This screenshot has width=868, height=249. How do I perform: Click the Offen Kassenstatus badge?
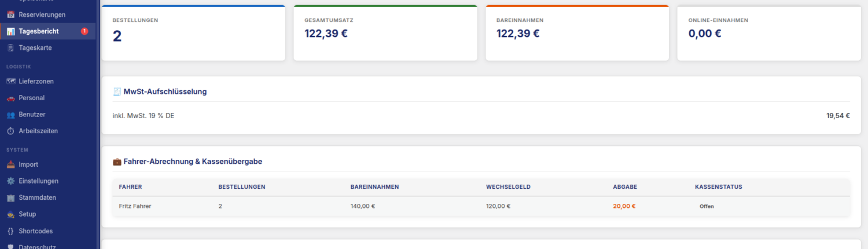[707, 206]
